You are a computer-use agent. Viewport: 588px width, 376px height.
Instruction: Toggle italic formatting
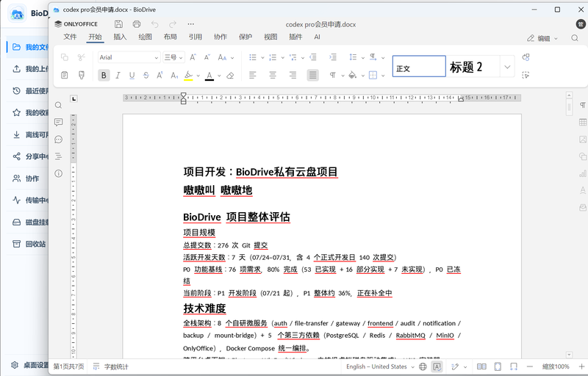pos(118,76)
